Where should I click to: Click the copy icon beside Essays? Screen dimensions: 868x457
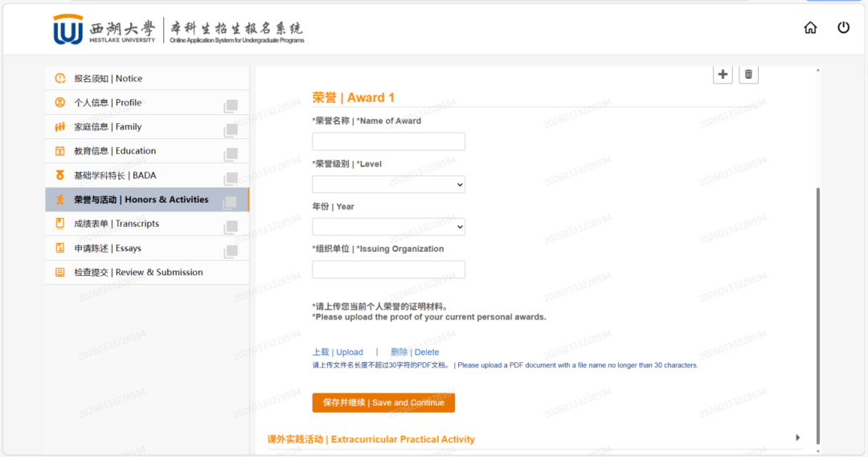point(231,251)
